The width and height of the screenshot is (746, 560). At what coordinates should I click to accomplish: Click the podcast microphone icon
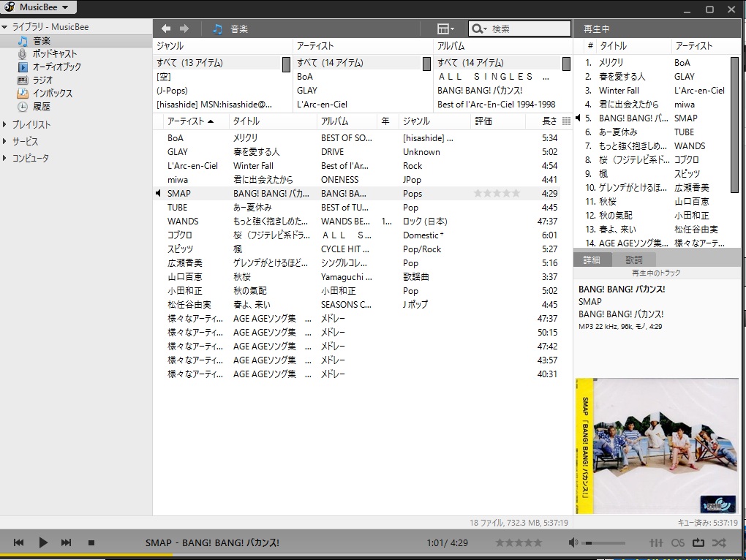23,53
